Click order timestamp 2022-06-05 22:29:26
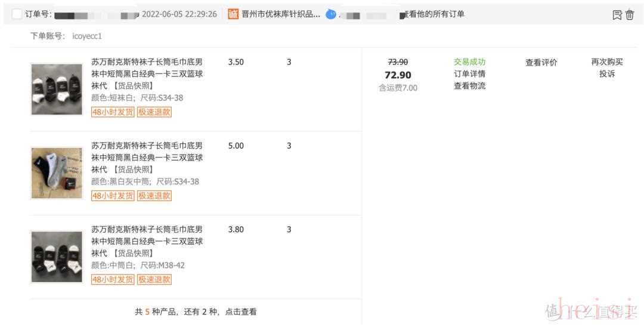Viewport: 644px width, 327px height. click(x=179, y=14)
